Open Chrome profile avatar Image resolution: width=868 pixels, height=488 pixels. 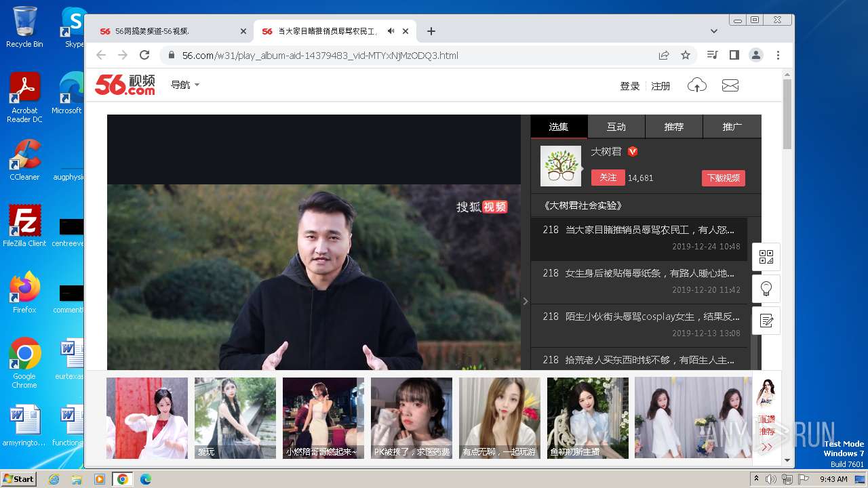point(756,55)
